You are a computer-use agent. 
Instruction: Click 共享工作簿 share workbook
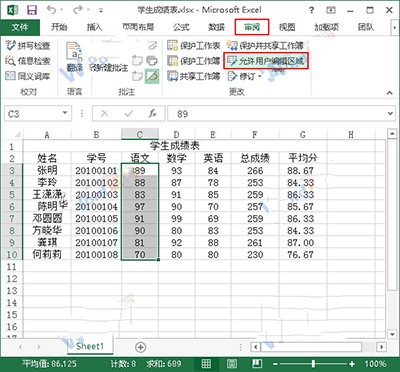[194, 76]
